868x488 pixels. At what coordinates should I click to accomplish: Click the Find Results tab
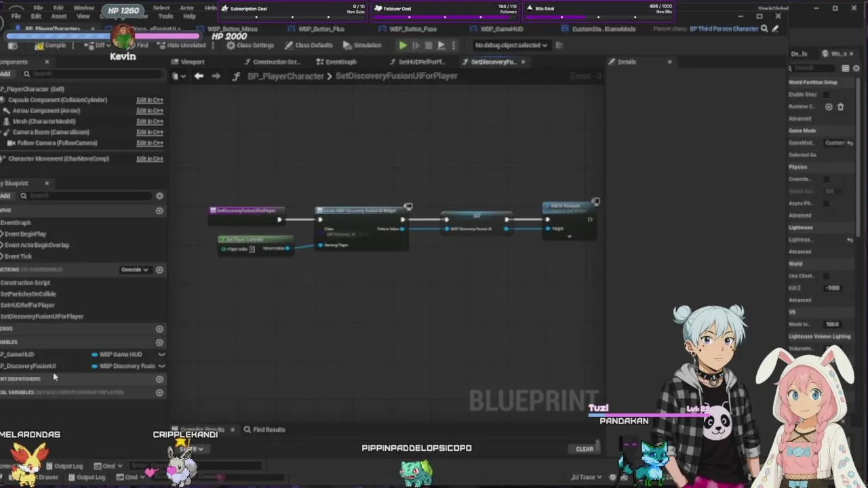tap(264, 430)
